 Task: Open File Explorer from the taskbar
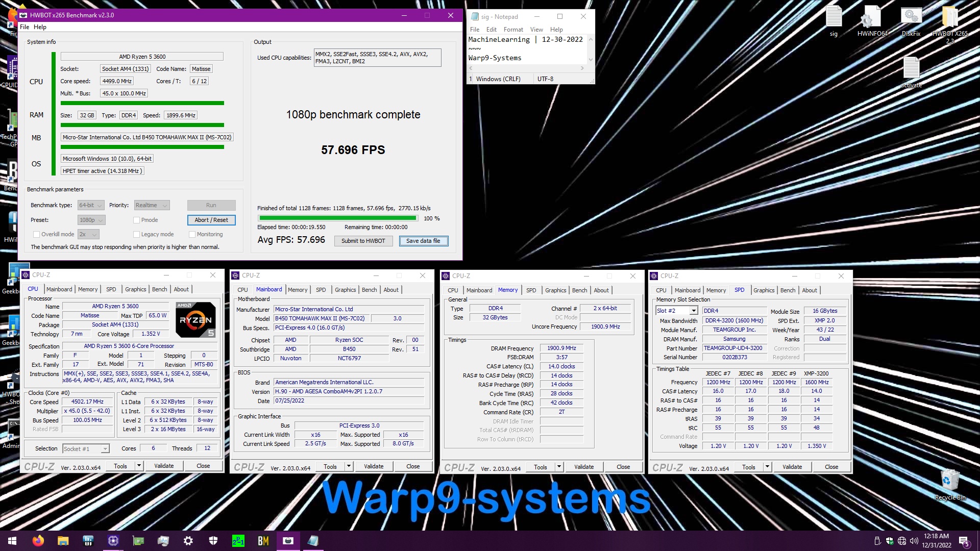[x=63, y=541]
